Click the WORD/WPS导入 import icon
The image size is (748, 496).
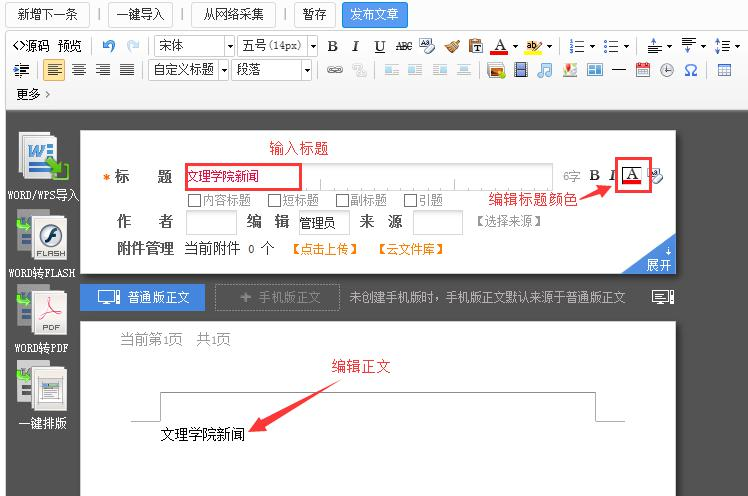point(41,160)
